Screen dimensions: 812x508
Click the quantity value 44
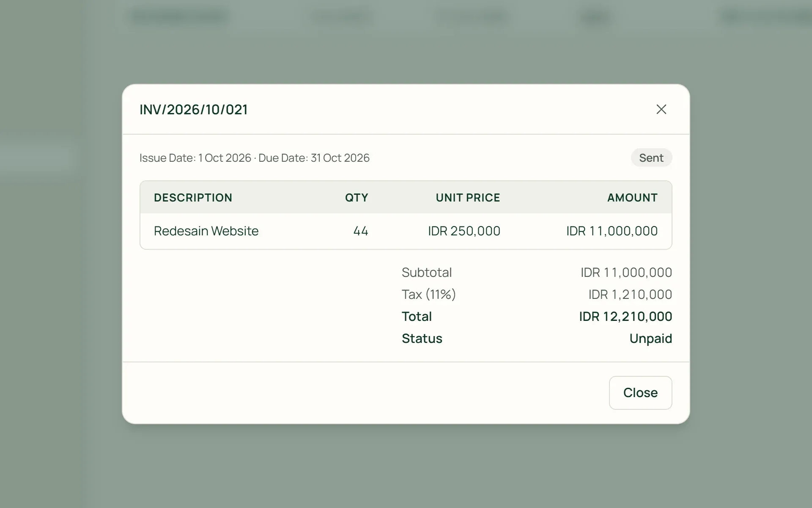pyautogui.click(x=361, y=231)
